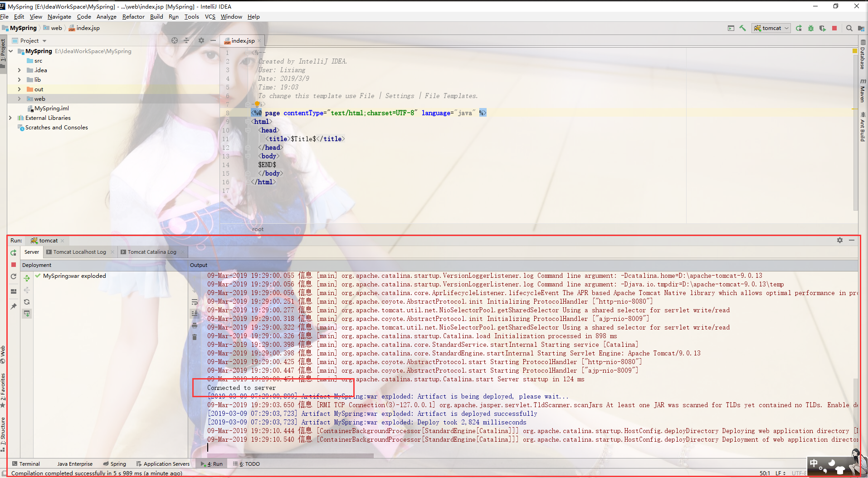Collapse all in the Project panel
Screen dimensions: 868x478
click(x=186, y=40)
